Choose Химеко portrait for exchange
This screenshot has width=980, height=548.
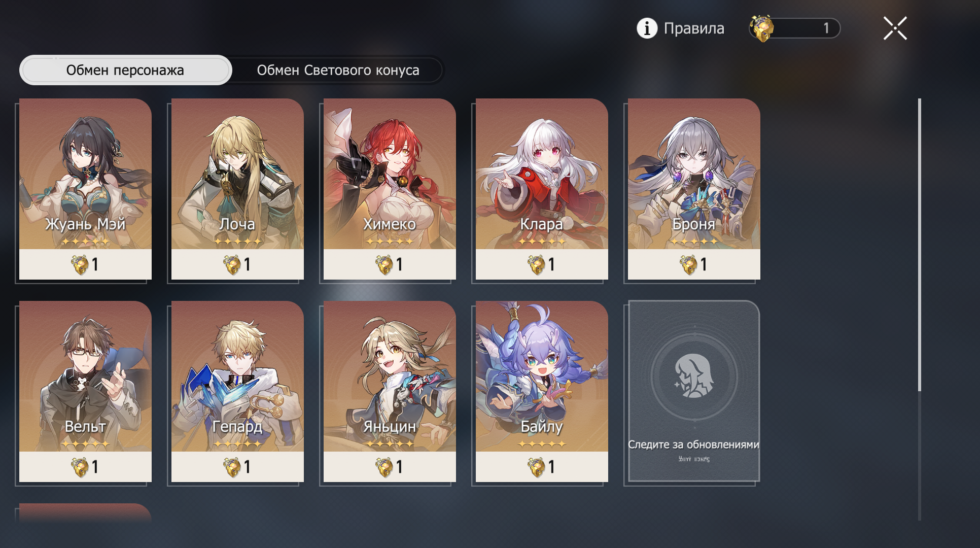(390, 174)
